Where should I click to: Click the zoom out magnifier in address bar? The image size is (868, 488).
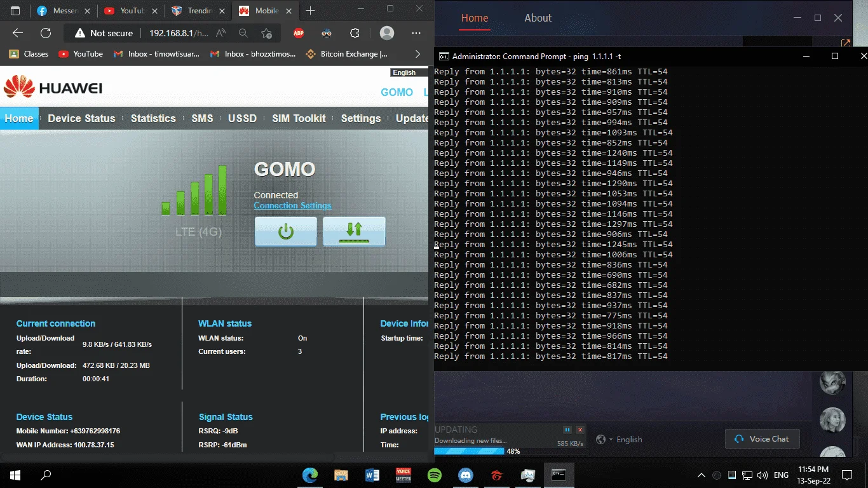[x=243, y=33]
